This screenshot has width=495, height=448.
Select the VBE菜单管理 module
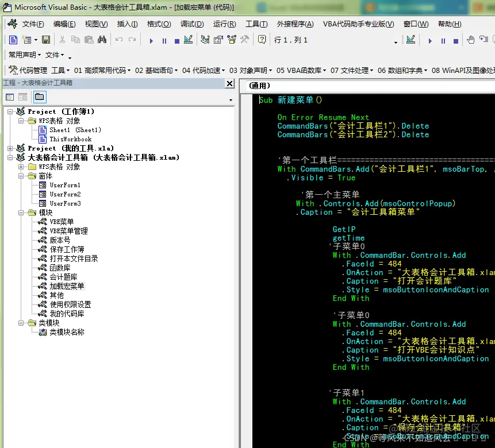69,231
